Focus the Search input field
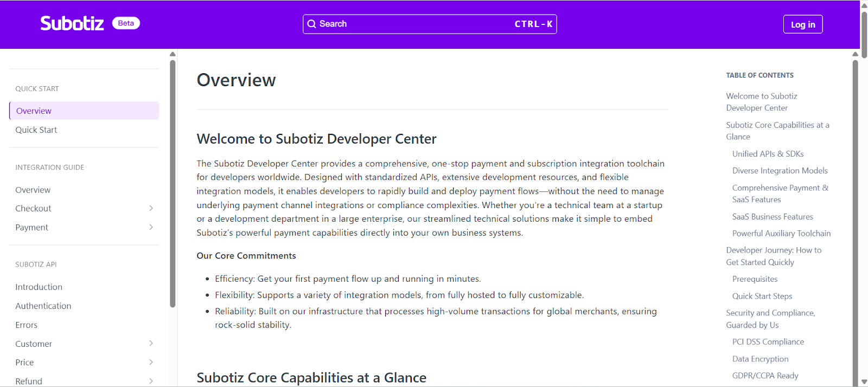 (x=412, y=24)
